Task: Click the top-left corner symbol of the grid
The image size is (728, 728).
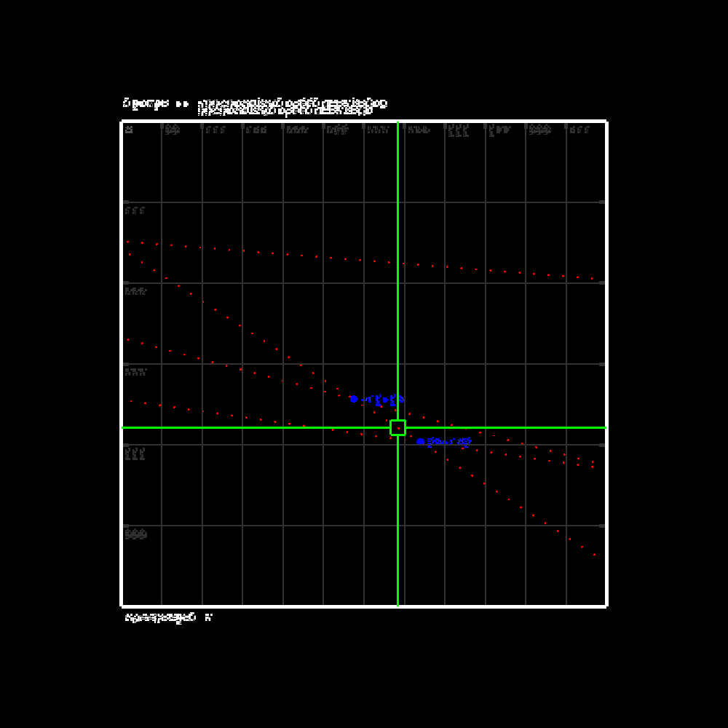Action: click(129, 130)
